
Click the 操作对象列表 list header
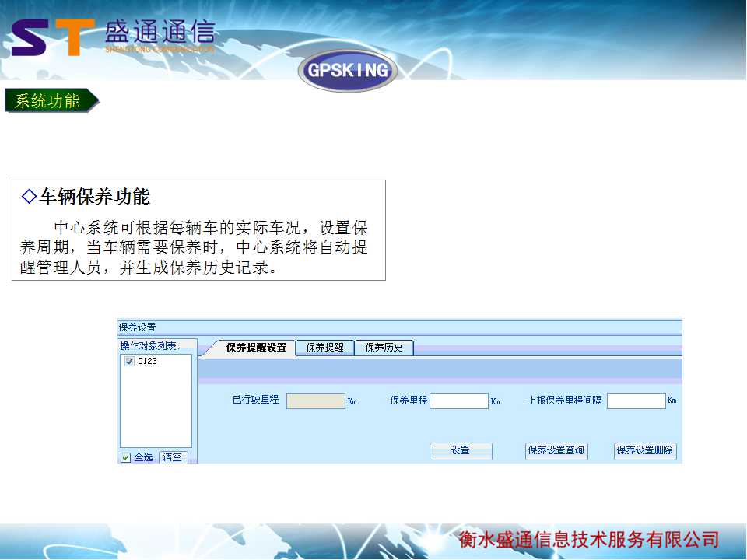(149, 345)
